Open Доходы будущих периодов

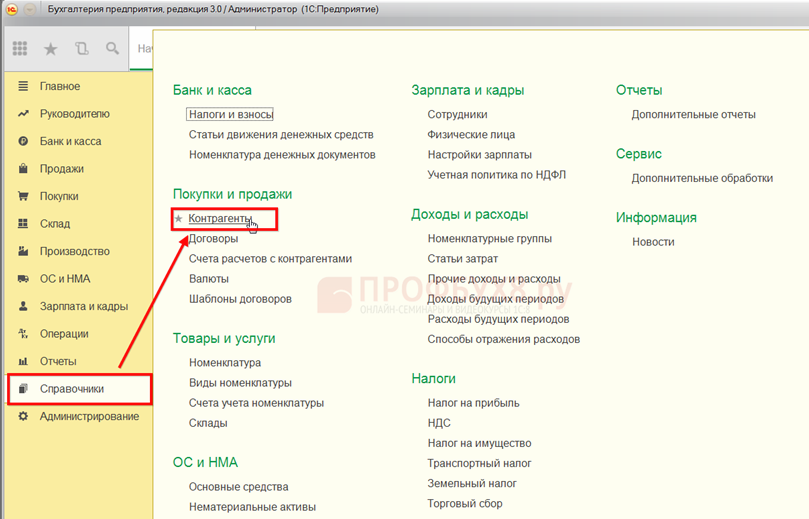[x=495, y=299]
